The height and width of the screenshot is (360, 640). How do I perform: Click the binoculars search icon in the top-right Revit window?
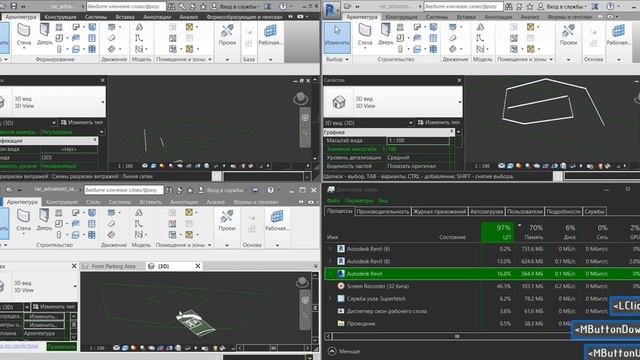[509, 7]
